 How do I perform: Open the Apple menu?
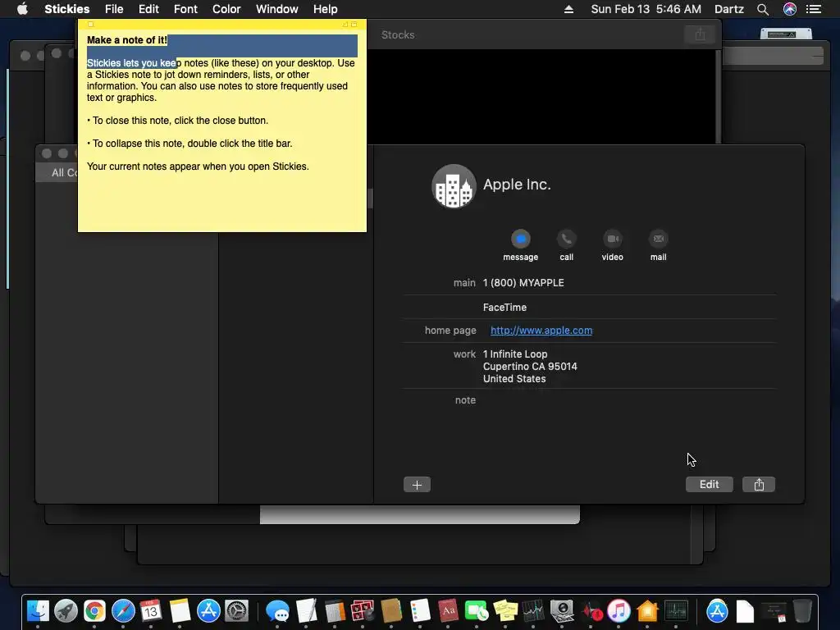(22, 9)
